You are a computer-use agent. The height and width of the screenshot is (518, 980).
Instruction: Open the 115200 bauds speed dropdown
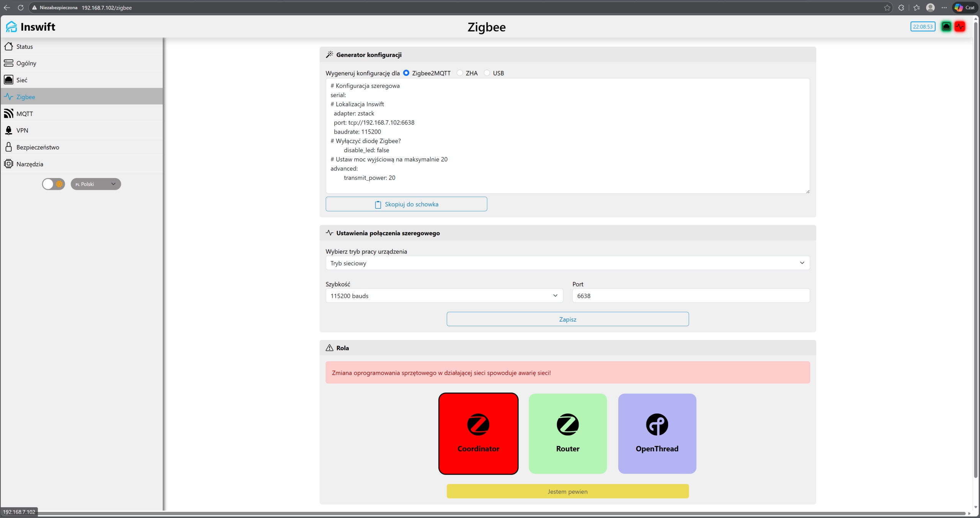point(444,296)
